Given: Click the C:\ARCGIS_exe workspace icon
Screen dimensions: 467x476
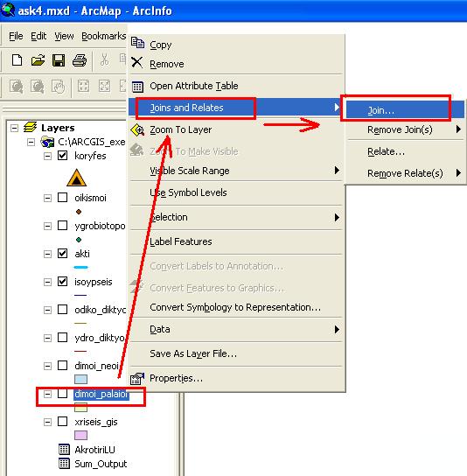Looking at the screenshot, I should coord(47,142).
